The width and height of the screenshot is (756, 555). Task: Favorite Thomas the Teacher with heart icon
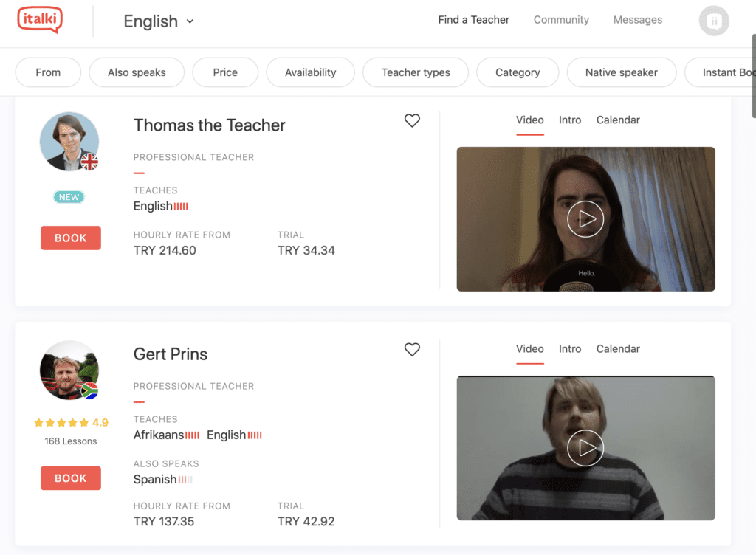point(412,120)
